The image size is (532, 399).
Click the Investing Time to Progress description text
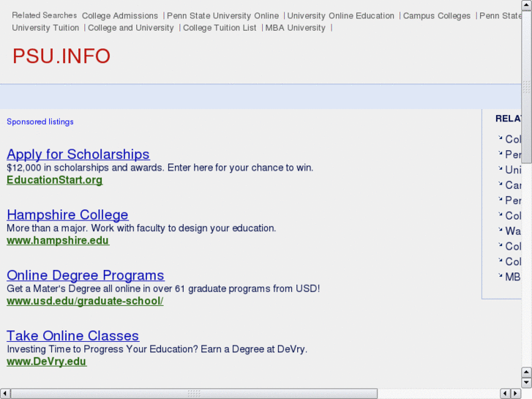click(157, 349)
